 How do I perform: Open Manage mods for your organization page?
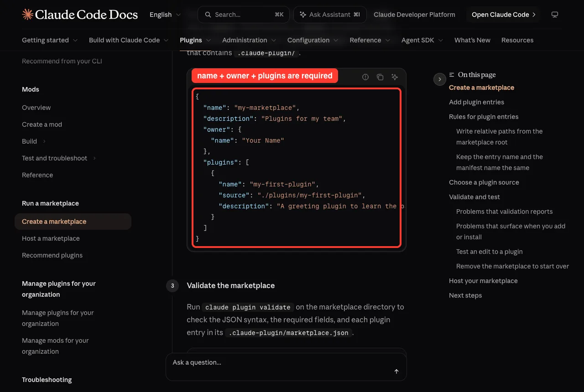[x=55, y=346]
